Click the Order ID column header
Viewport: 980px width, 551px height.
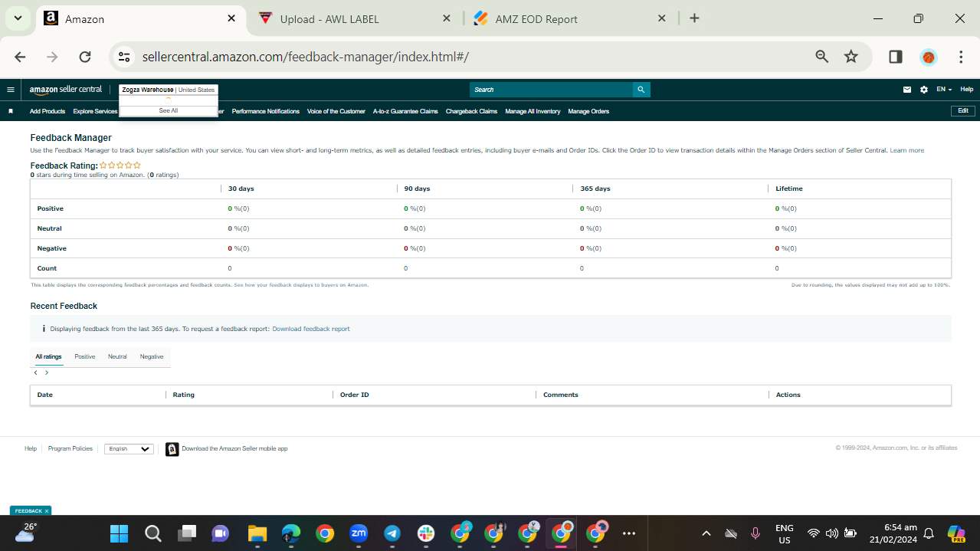[355, 395]
